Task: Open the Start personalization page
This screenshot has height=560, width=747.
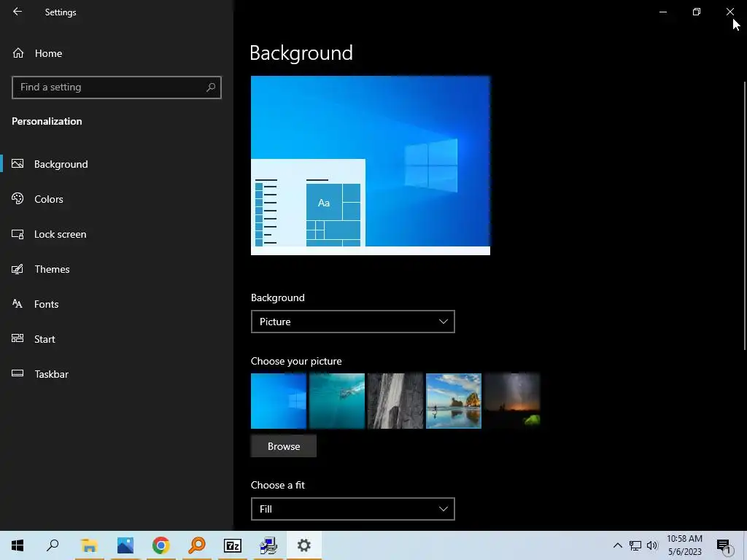Action: tap(117, 339)
